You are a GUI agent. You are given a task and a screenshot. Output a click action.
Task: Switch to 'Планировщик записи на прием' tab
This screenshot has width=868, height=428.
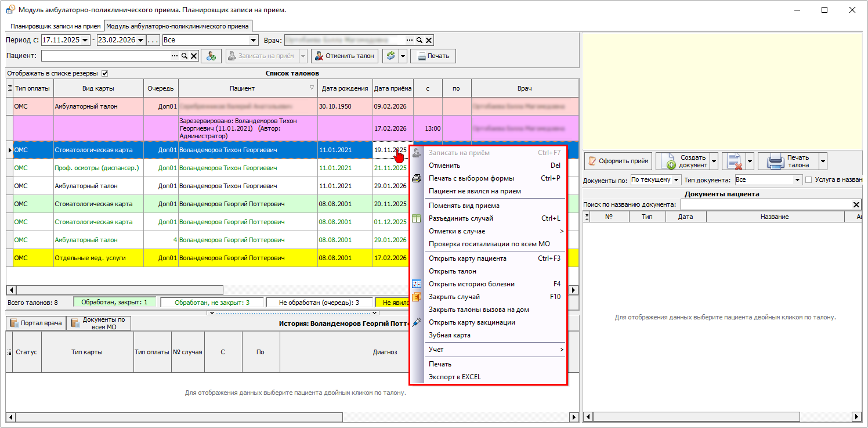pyautogui.click(x=55, y=26)
